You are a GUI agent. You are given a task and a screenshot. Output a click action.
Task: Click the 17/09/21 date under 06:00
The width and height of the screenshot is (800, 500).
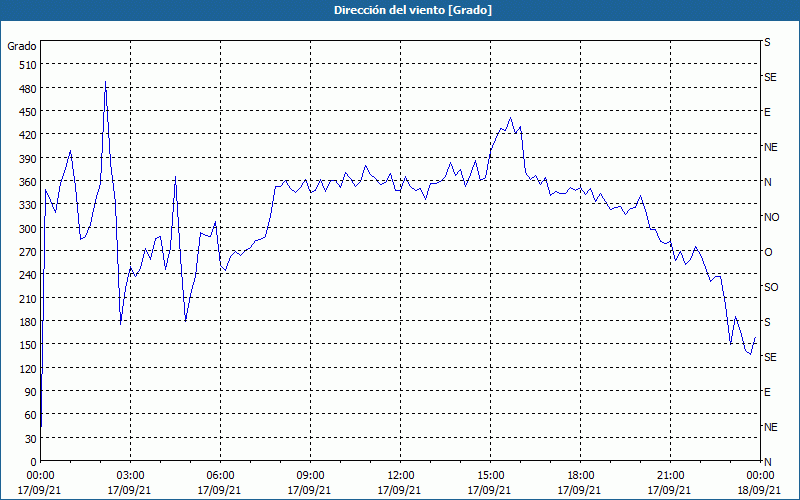click(219, 490)
